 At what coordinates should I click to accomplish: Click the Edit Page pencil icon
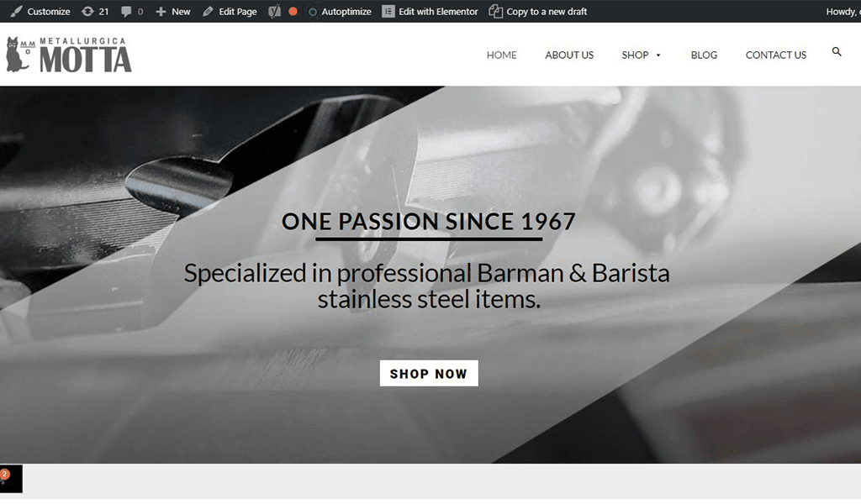pos(208,12)
